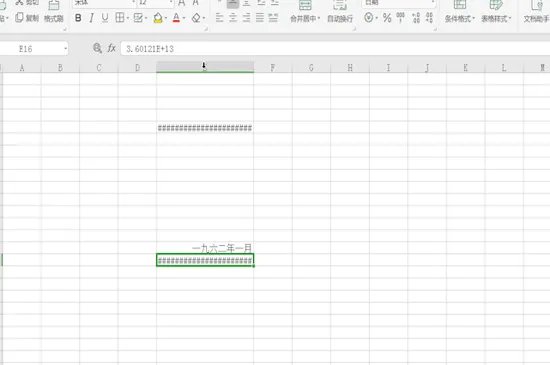Apply the red font color A
Image resolution: width=550 pixels, height=365 pixels.
click(x=176, y=18)
